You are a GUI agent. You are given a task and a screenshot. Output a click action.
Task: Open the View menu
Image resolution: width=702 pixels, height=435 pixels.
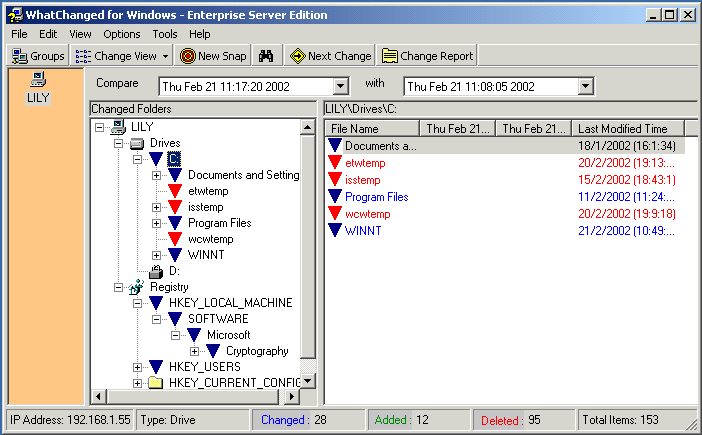(80, 34)
